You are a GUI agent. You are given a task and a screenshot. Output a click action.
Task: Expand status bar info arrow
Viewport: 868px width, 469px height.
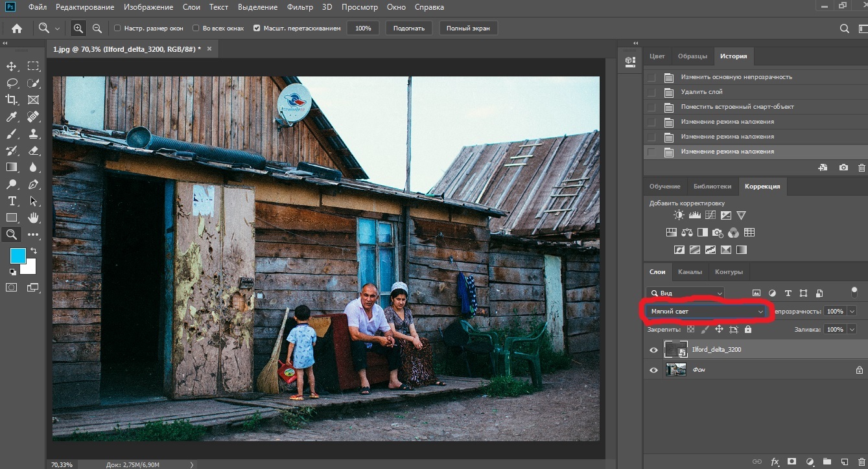(x=191, y=464)
